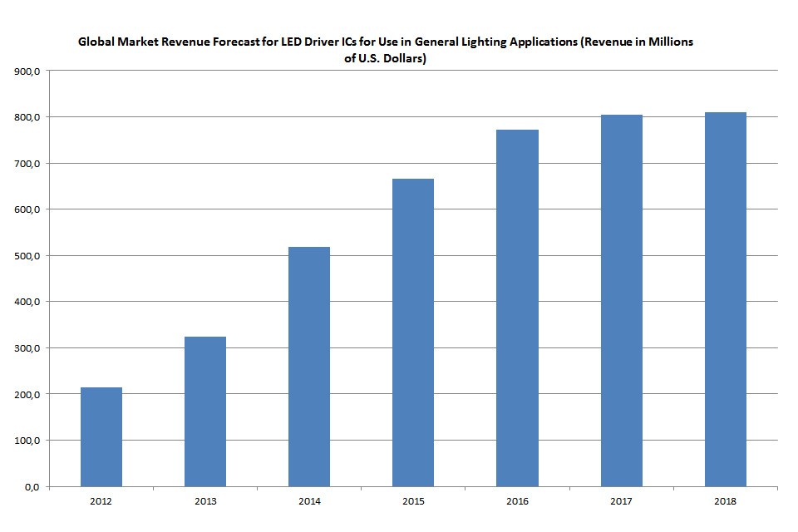The image size is (798, 532).
Task: Click the 900,0 y-axis label
Action: 27,71
